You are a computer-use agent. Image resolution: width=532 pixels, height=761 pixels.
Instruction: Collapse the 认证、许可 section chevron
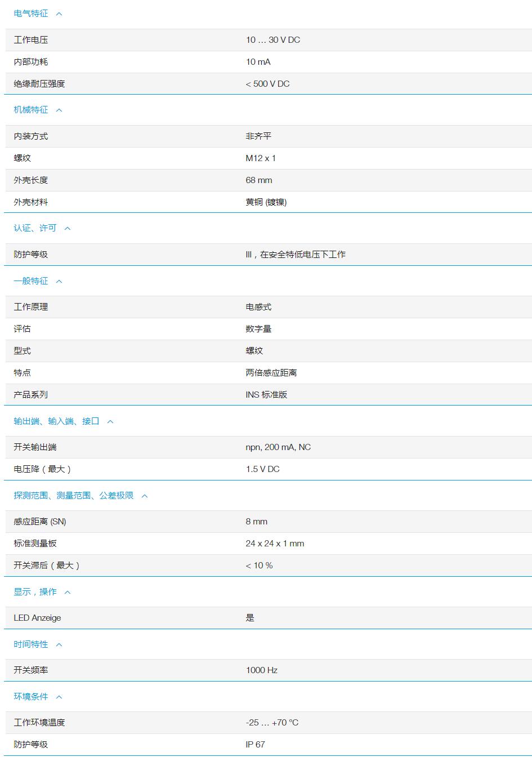tap(68, 228)
